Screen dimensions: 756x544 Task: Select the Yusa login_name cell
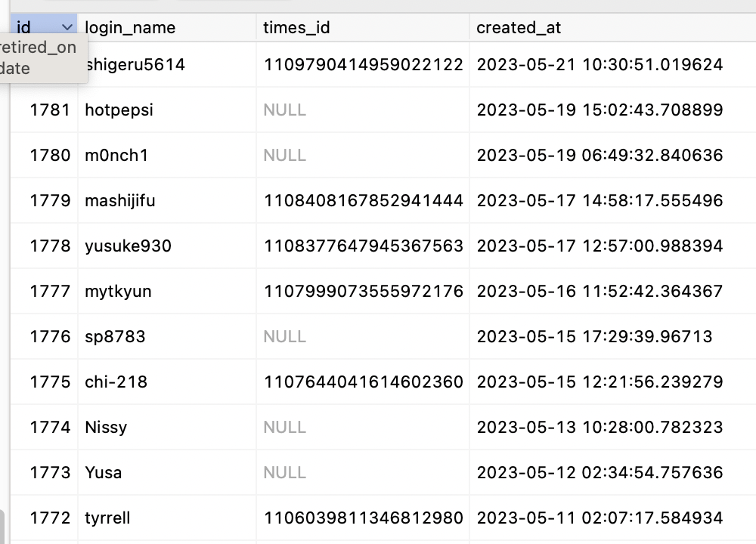point(104,472)
